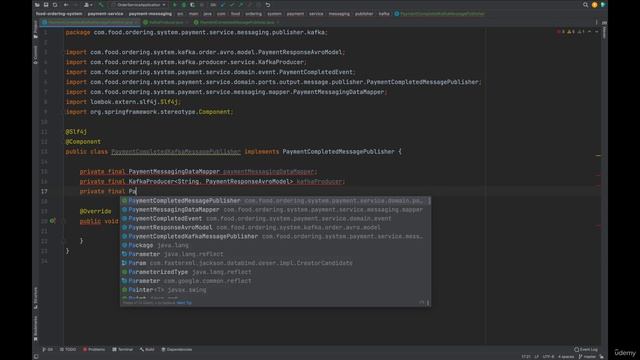Image resolution: width=640 pixels, height=360 pixels.
Task: Click the Rollback undo arrow icon
Action: pyautogui.click(x=268, y=5)
